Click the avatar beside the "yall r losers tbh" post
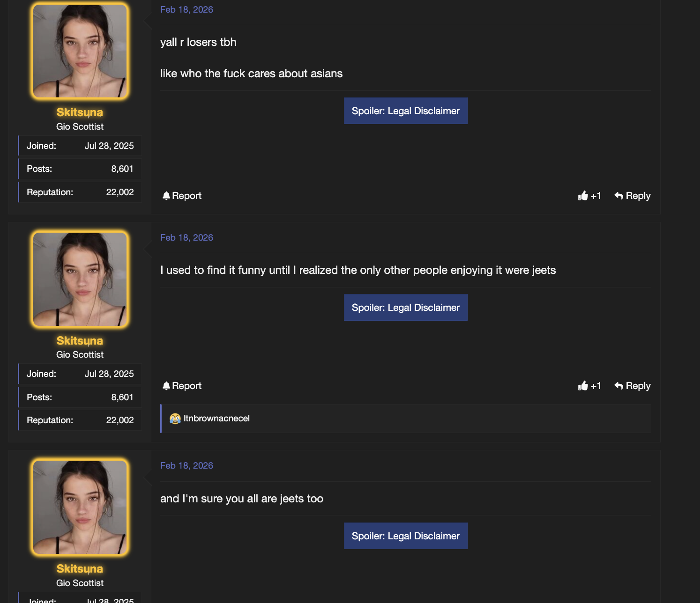The image size is (700, 603). [80, 51]
